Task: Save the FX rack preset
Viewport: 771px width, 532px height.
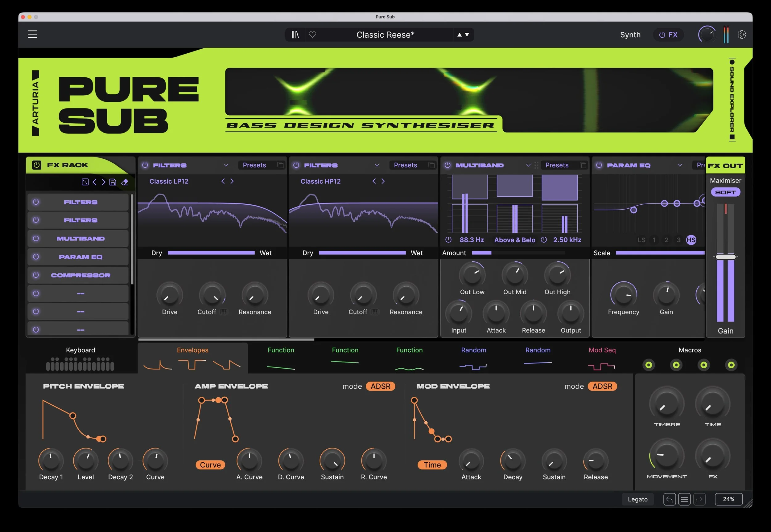Action: coord(113,182)
